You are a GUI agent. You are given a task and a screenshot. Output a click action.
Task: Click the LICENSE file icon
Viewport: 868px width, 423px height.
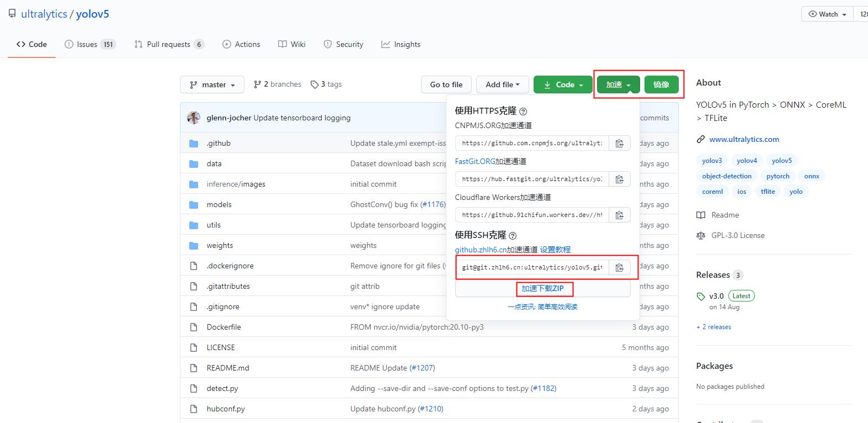point(194,347)
